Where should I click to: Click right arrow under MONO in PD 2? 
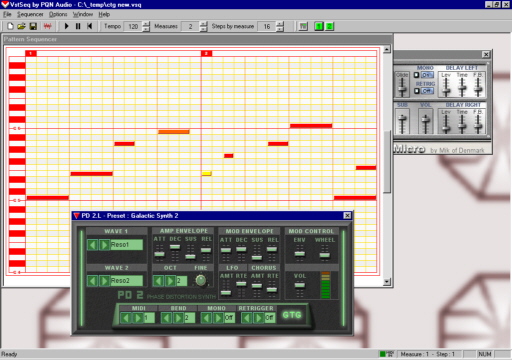[x=218, y=318]
